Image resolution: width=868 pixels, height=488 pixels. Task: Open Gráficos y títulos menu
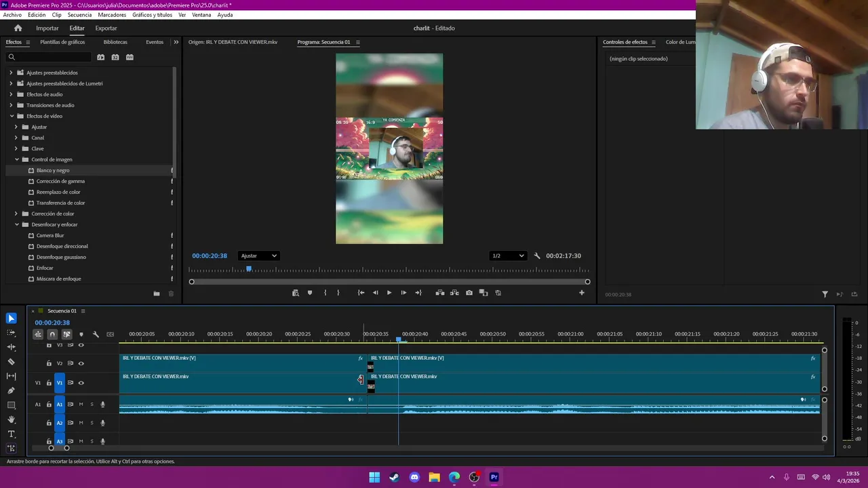pos(152,15)
